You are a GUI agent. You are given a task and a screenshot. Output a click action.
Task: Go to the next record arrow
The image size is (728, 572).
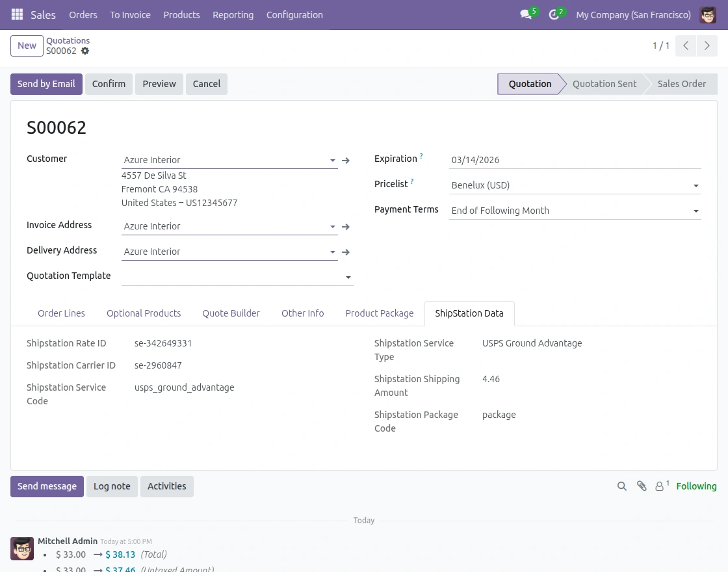[x=707, y=45]
